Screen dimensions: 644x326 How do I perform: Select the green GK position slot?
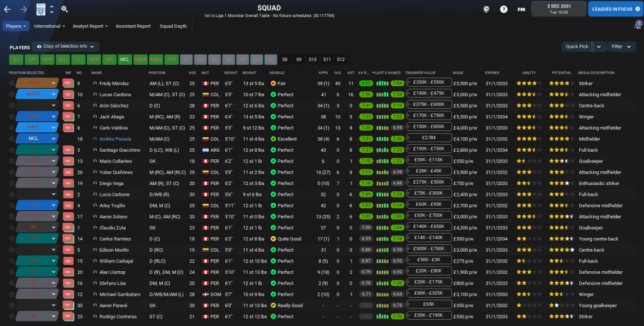pyautogui.click(x=16, y=59)
